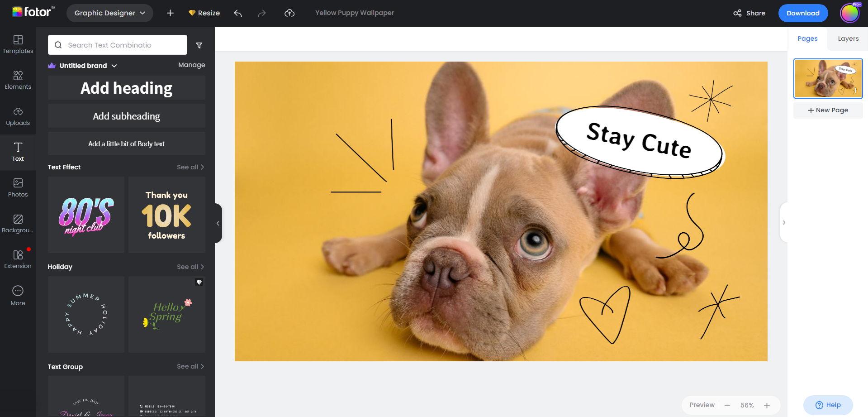Click the cloud save icon
Image resolution: width=868 pixels, height=417 pixels.
pyautogui.click(x=289, y=13)
